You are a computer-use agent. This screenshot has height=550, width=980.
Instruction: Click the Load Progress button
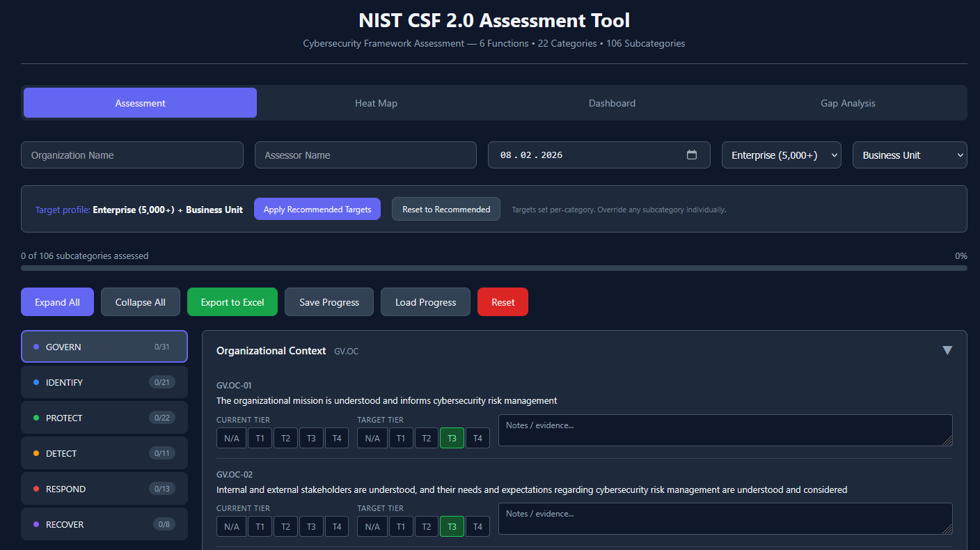[426, 302]
